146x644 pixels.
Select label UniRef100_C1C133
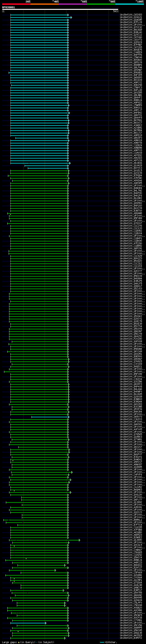(x=131, y=228)
